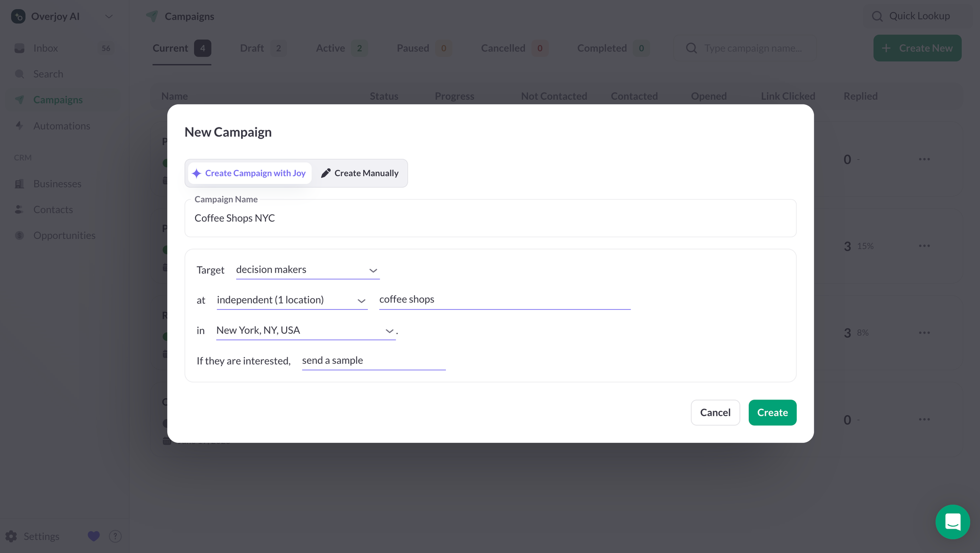980x553 pixels.
Task: Click the Campaign Name input field
Action: (490, 218)
